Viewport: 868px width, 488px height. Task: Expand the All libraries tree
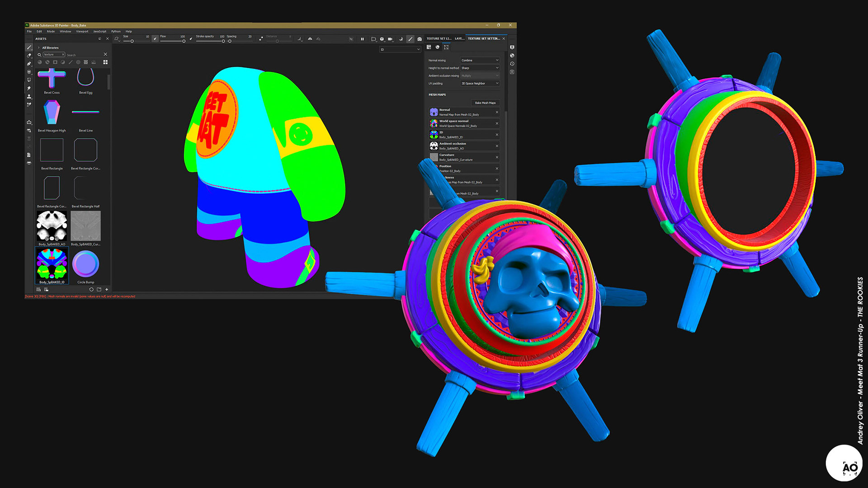tap(39, 47)
